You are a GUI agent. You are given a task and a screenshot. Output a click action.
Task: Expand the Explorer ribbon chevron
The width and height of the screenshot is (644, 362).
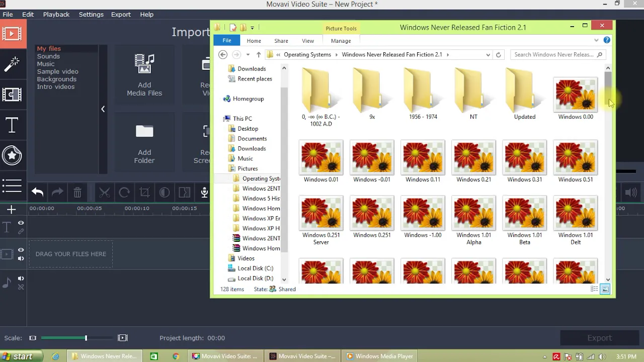[596, 40]
